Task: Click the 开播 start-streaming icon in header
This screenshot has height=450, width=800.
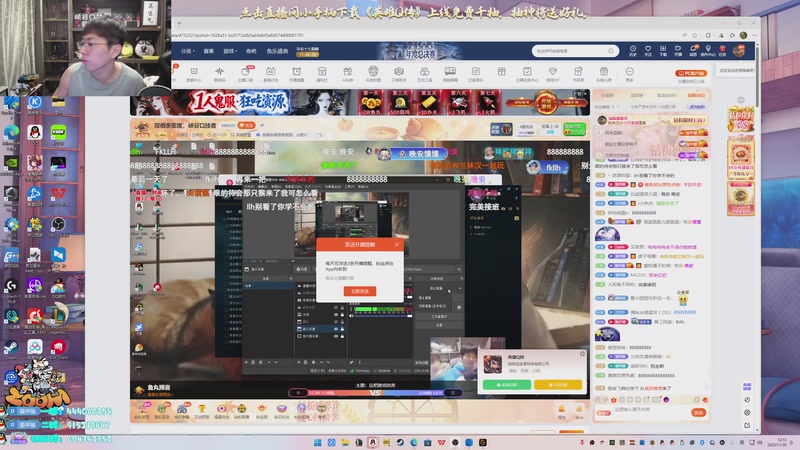Action: pos(678,51)
